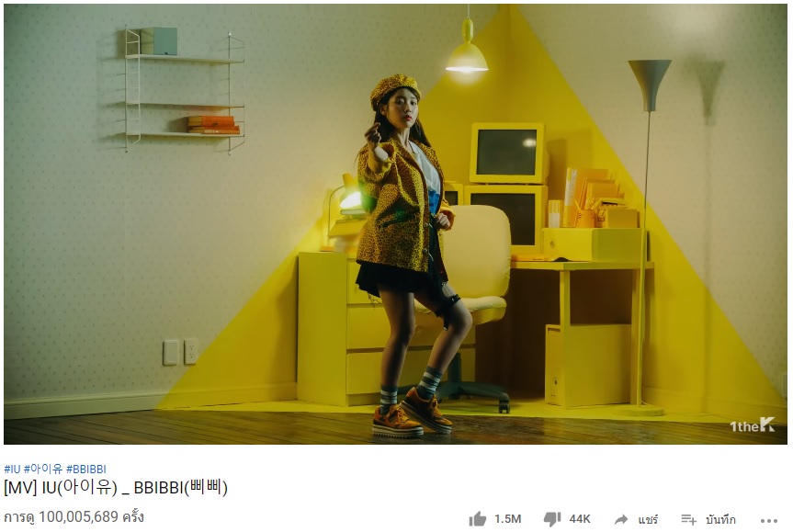Image resolution: width=793 pixels, height=532 pixels.
Task: Click the wall shelf with orange books
Action: 185,91
